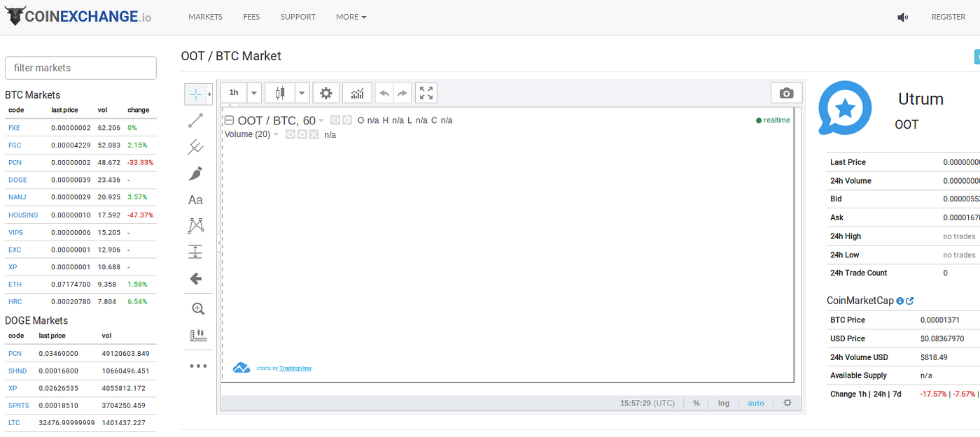Open the FXE market
This screenshot has height=437, width=980.
click(x=15, y=128)
